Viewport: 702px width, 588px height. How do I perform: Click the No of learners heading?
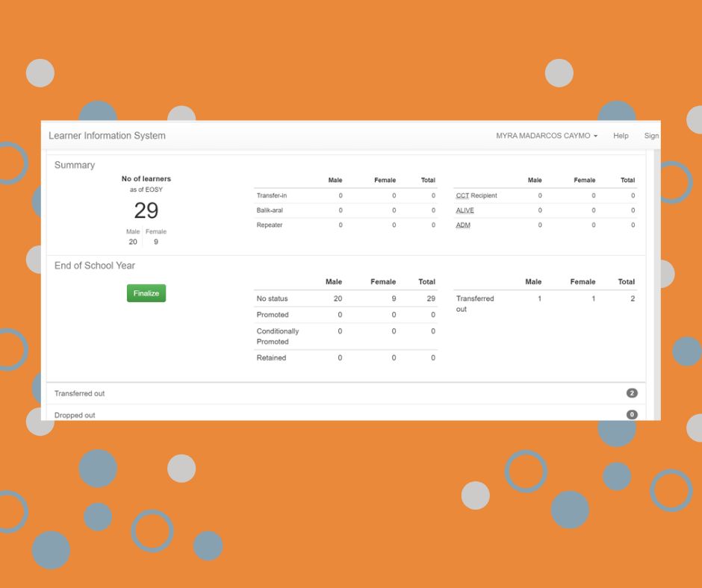click(146, 178)
